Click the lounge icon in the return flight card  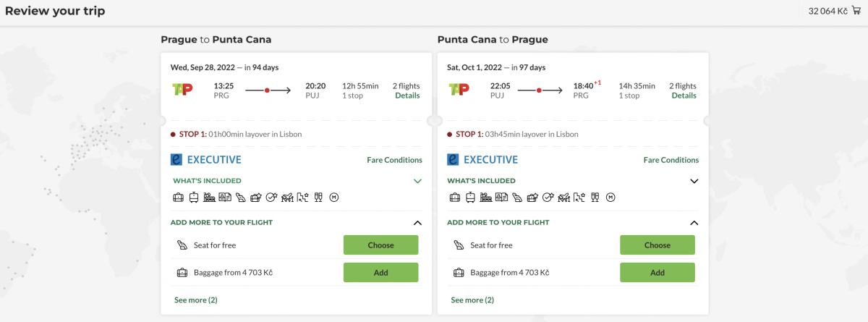(x=485, y=197)
